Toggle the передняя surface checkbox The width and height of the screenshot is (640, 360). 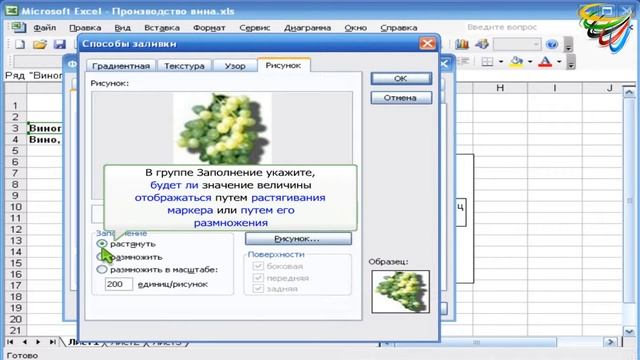(x=258, y=278)
